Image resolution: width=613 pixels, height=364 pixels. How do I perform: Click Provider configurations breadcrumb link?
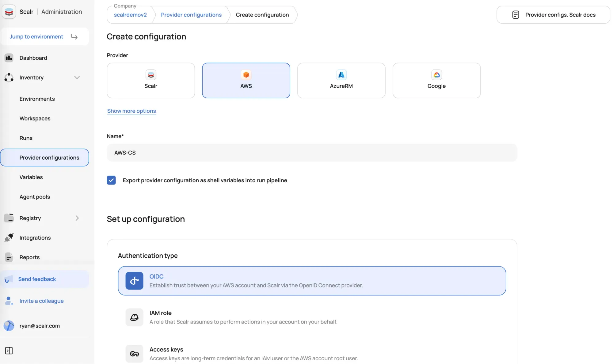coord(191,15)
